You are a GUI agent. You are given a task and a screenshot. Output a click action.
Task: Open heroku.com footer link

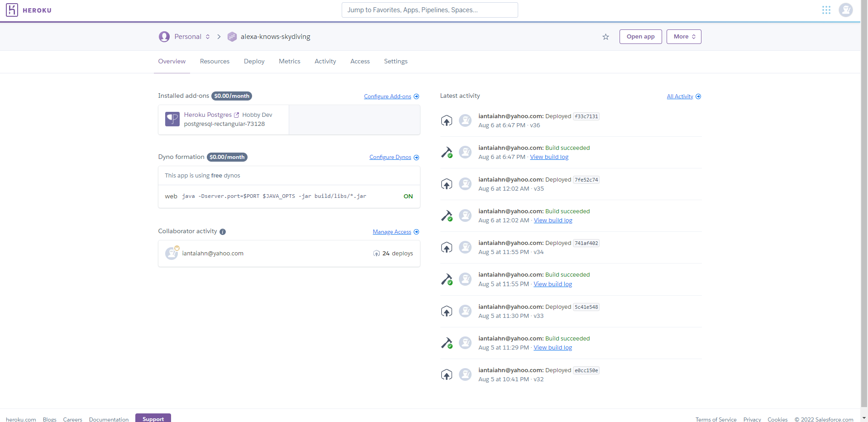[x=21, y=420]
